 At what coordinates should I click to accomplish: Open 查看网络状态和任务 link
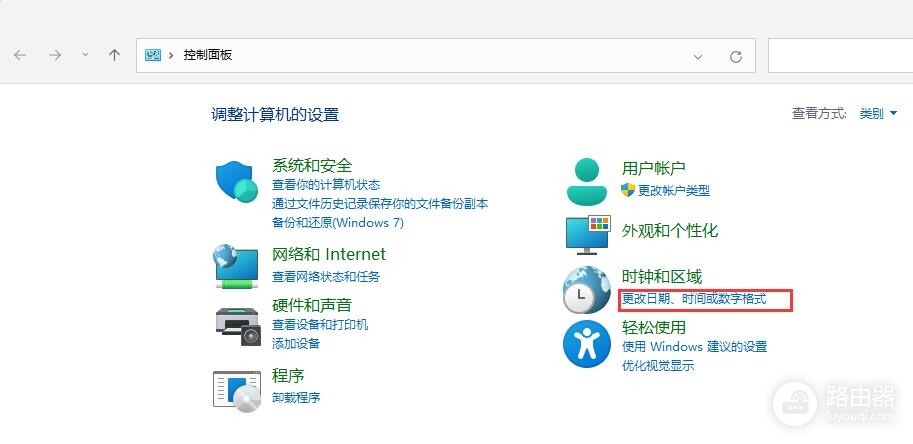click(x=326, y=276)
